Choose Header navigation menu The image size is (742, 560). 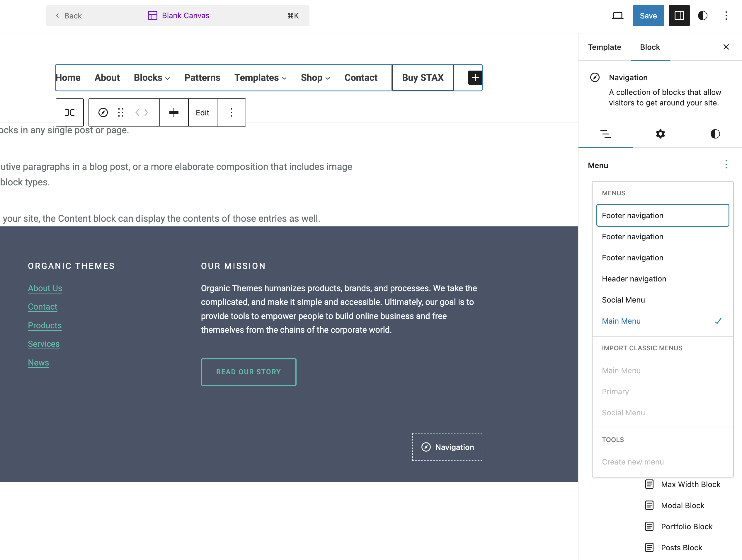tap(663, 279)
